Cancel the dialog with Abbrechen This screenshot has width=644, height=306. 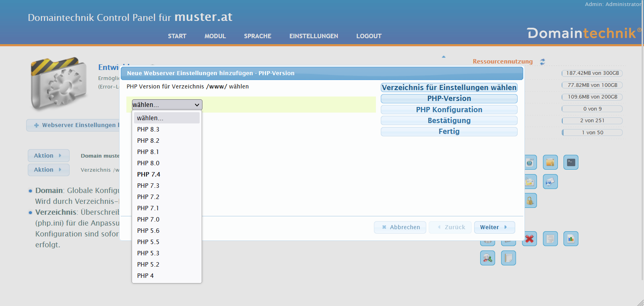(400, 227)
